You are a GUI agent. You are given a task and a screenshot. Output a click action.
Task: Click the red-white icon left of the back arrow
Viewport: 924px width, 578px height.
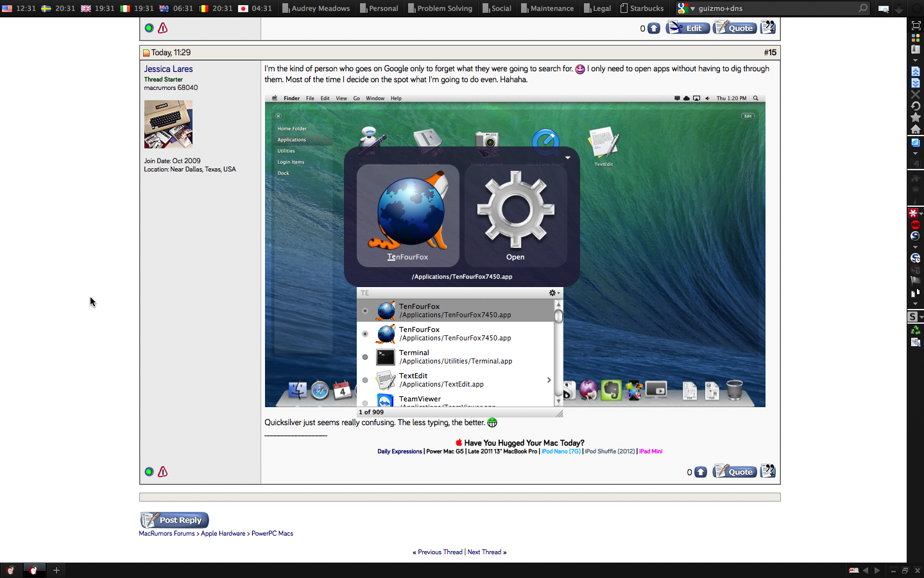pos(853,570)
